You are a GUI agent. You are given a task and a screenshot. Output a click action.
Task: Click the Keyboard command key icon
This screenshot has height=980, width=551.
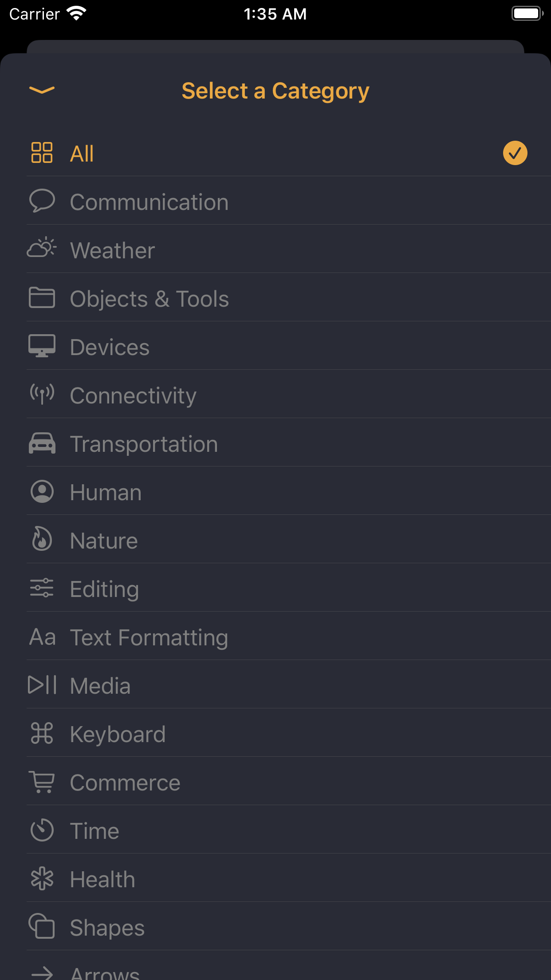pyautogui.click(x=42, y=733)
